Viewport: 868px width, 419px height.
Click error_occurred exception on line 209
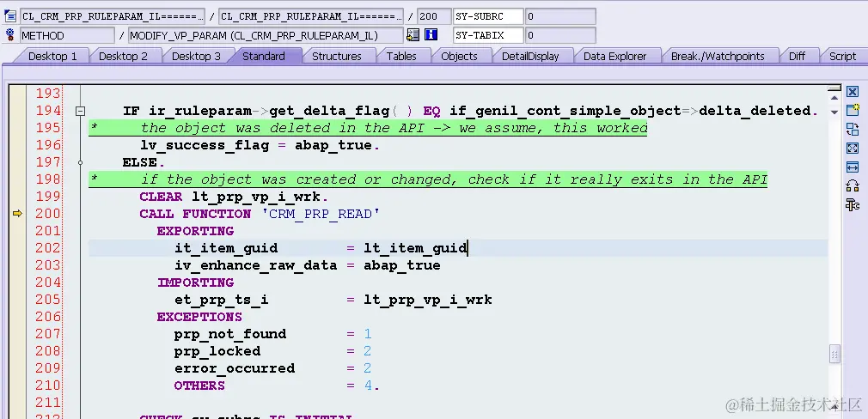point(234,368)
